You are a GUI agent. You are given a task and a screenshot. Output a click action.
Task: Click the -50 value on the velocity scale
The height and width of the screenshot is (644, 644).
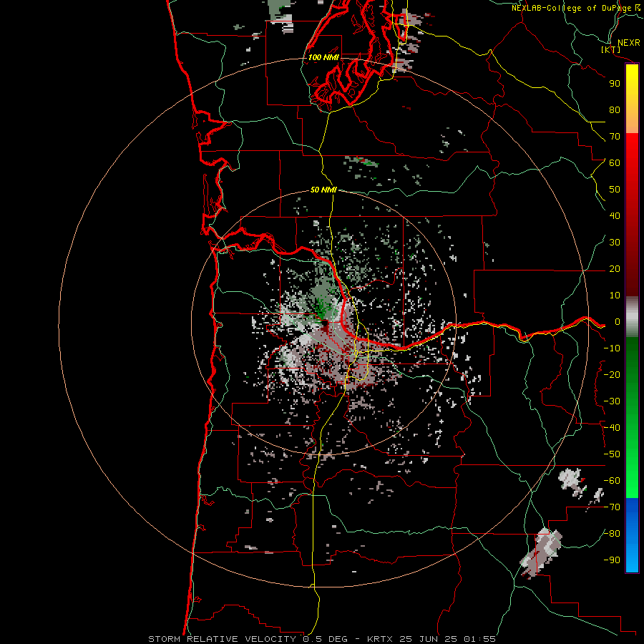pos(612,454)
